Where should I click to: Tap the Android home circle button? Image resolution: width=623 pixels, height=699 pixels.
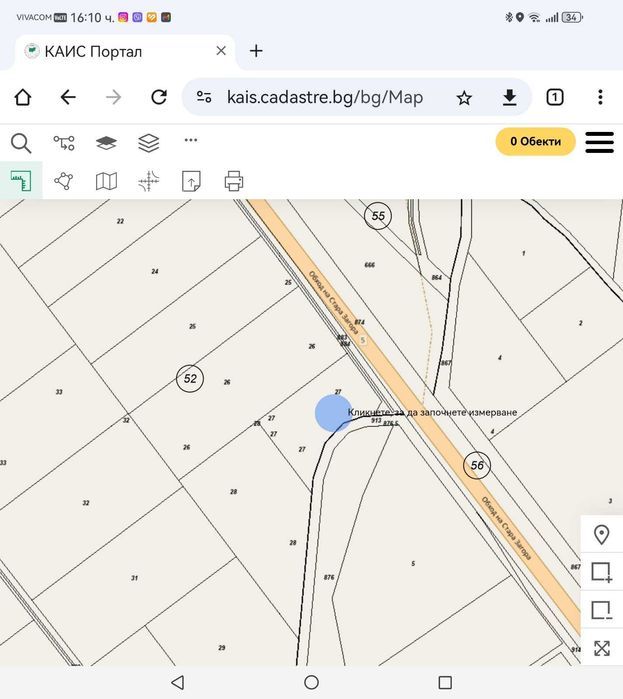pyautogui.click(x=311, y=682)
